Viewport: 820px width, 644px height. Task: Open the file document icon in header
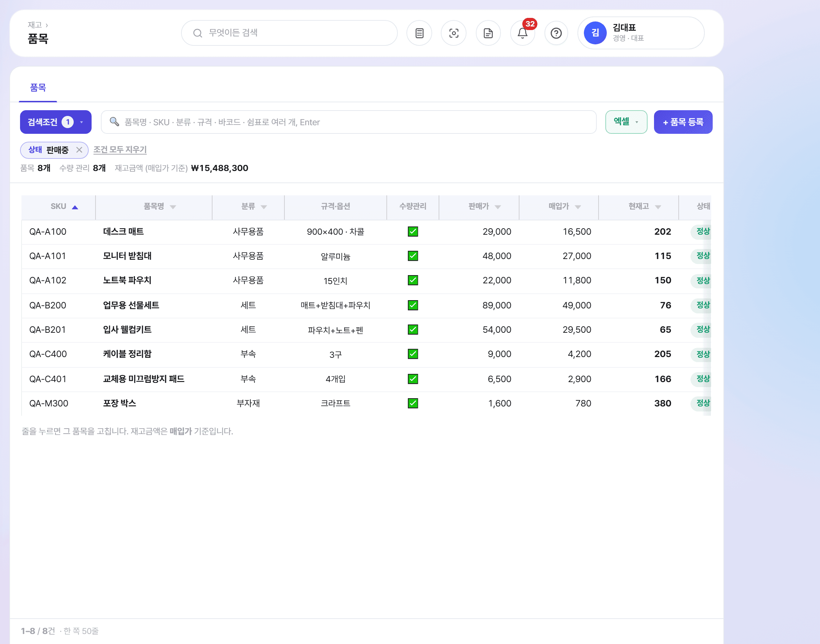pos(488,33)
